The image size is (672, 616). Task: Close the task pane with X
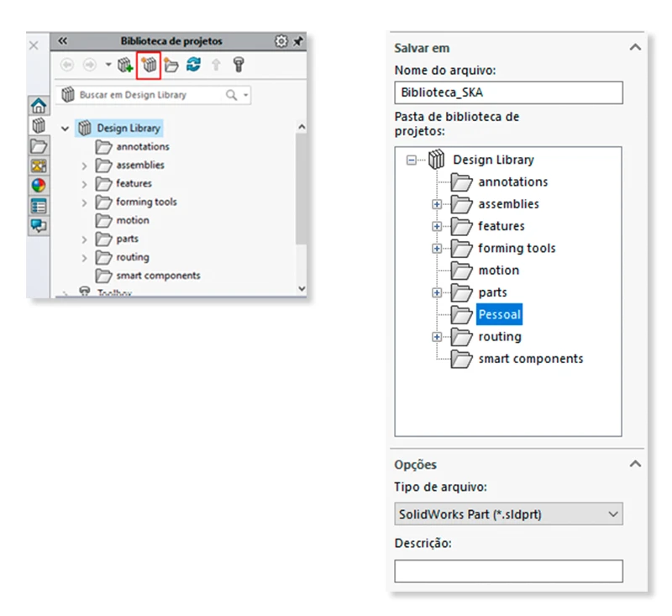34,45
